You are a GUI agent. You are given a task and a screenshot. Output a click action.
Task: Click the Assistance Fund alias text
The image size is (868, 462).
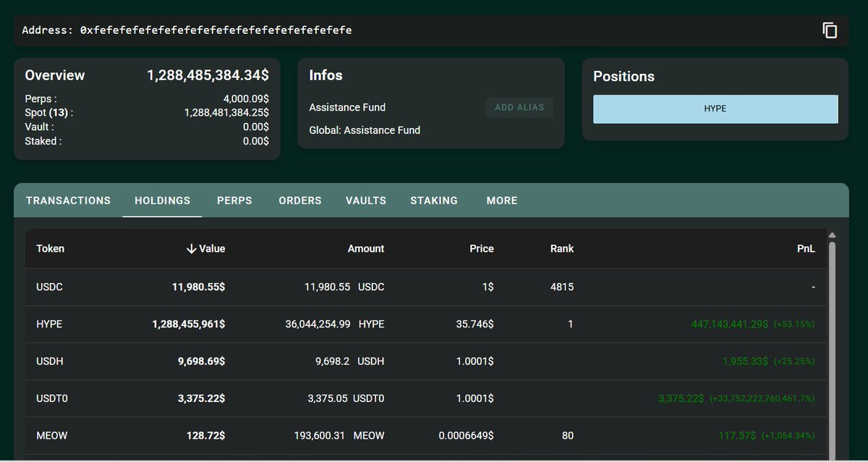coord(347,108)
